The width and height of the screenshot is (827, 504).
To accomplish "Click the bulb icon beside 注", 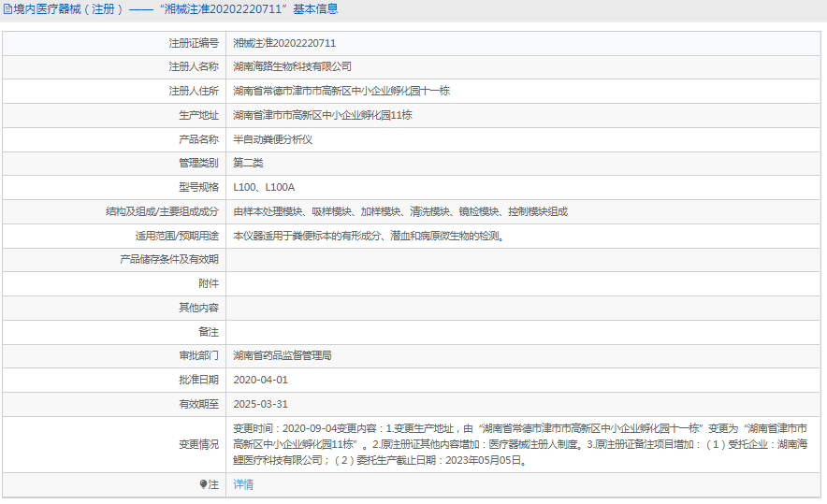I will pyautogui.click(x=203, y=484).
